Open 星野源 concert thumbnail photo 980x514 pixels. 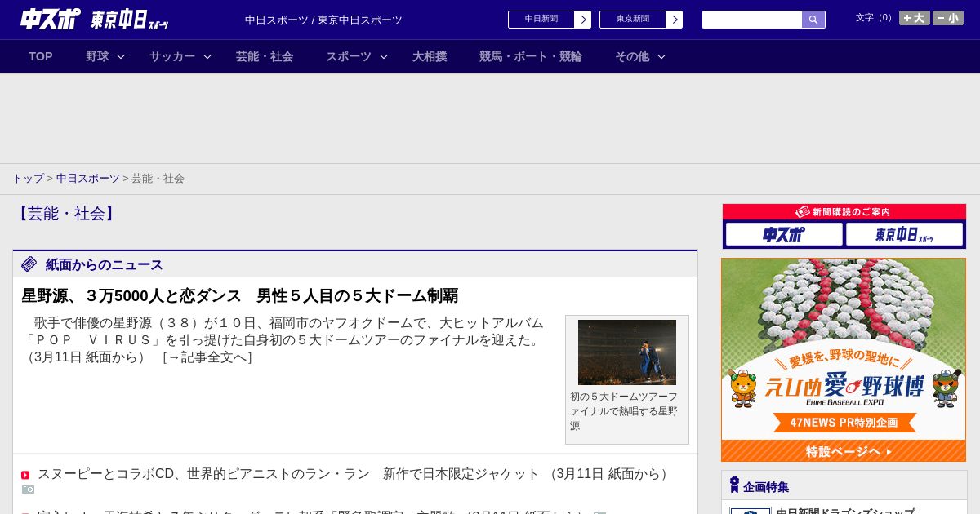(627, 352)
